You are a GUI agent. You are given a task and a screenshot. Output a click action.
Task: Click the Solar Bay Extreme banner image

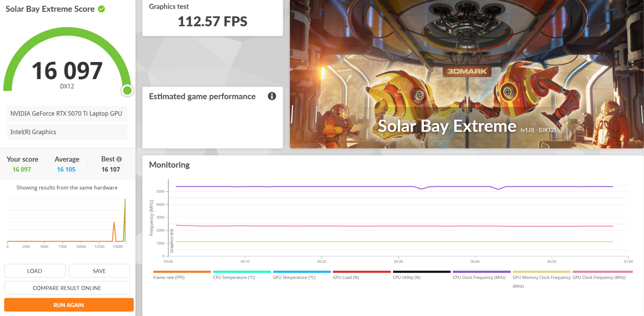pyautogui.click(x=466, y=74)
